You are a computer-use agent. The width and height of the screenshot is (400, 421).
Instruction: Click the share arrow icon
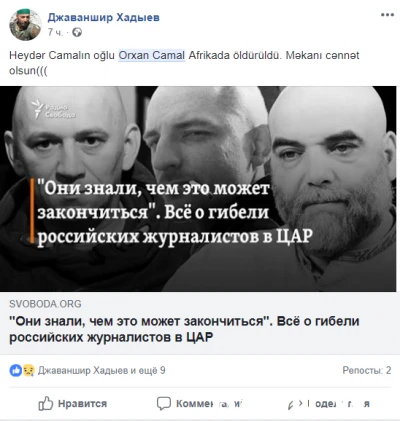pos(295,404)
